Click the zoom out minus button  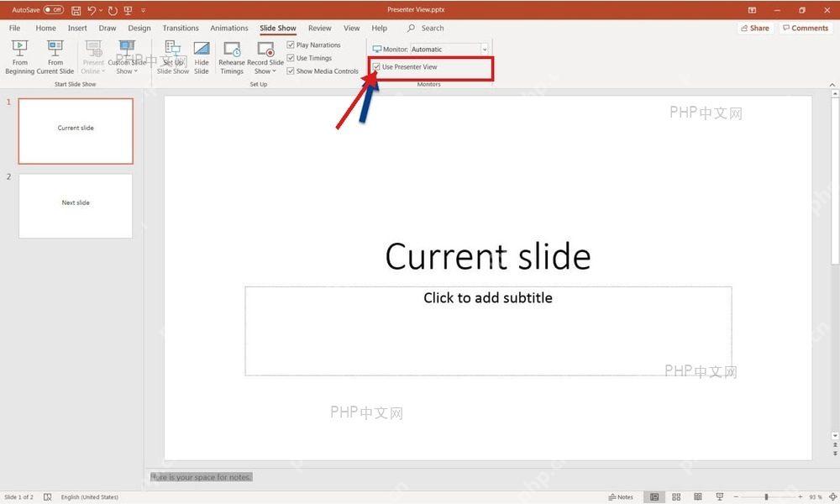pyautogui.click(x=736, y=497)
